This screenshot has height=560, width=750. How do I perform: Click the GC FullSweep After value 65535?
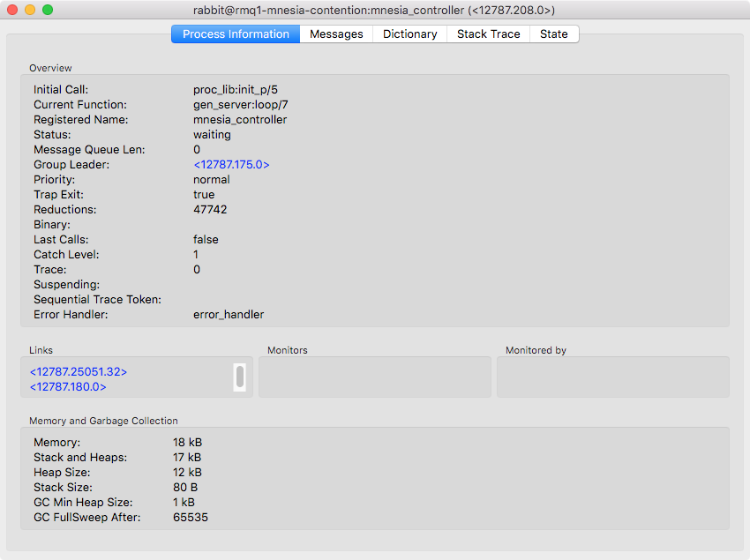(191, 517)
